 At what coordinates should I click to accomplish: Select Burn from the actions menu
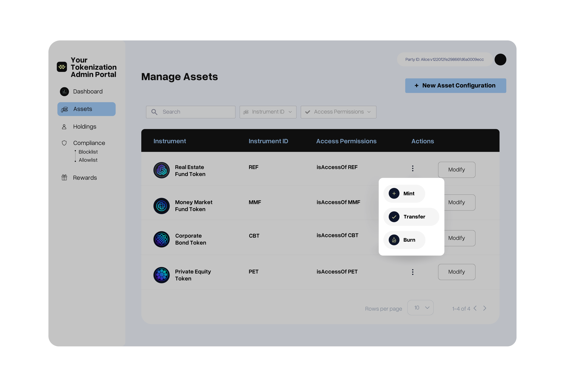tap(404, 240)
